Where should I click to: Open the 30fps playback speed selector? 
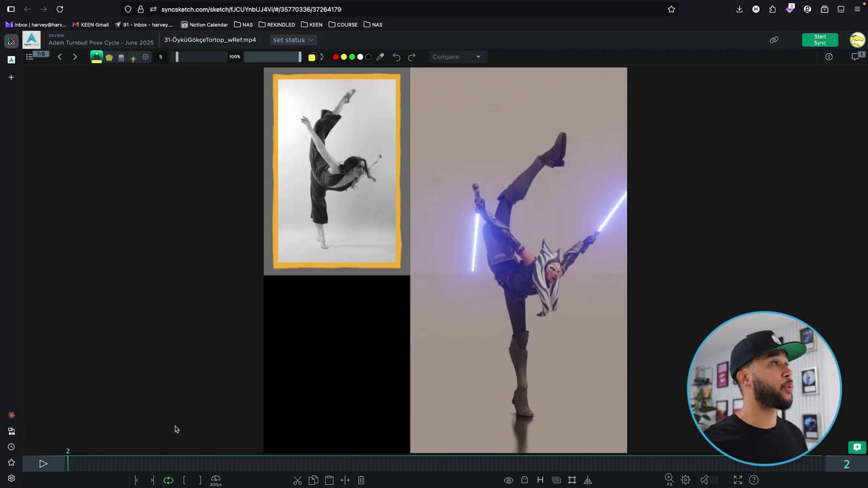216,480
